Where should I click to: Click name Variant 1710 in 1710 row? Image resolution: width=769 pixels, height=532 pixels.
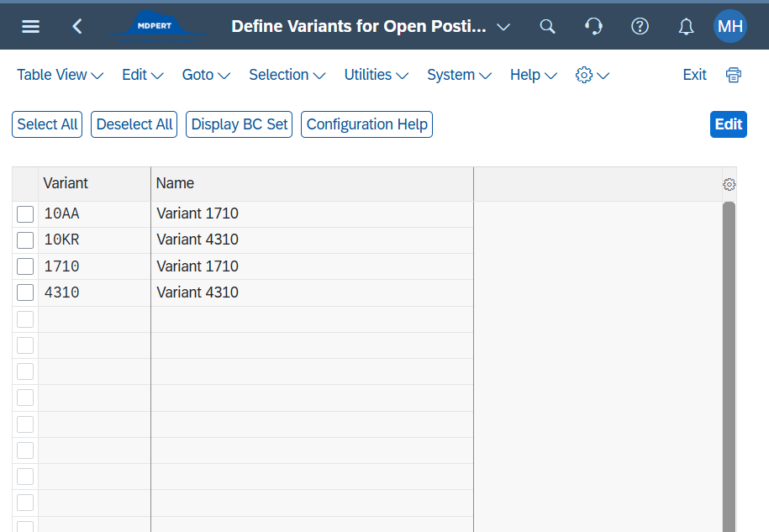312,266
